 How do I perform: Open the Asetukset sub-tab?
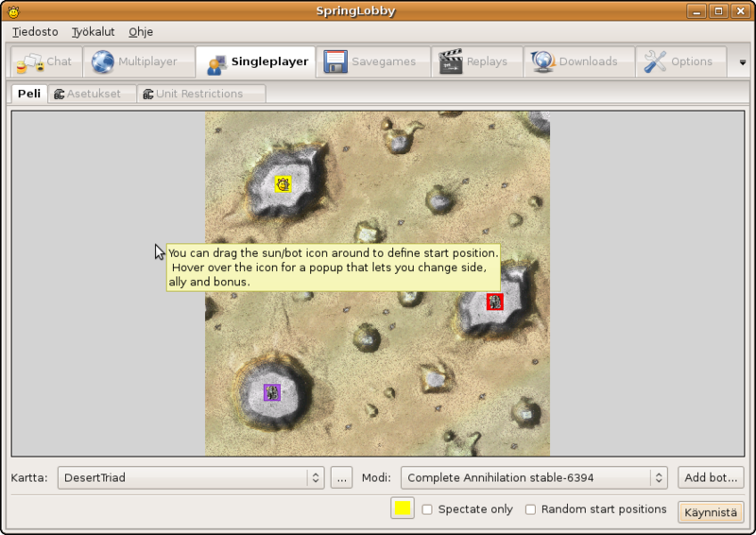[x=92, y=94]
